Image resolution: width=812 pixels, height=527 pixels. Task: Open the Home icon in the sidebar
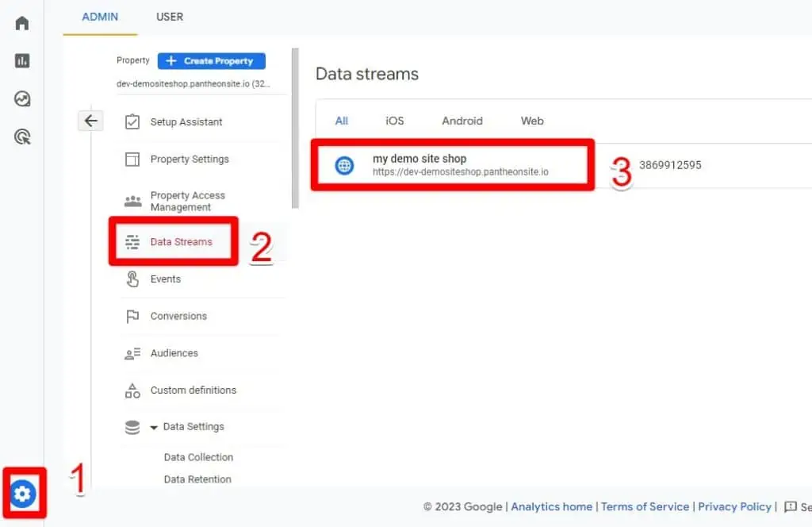coord(21,22)
